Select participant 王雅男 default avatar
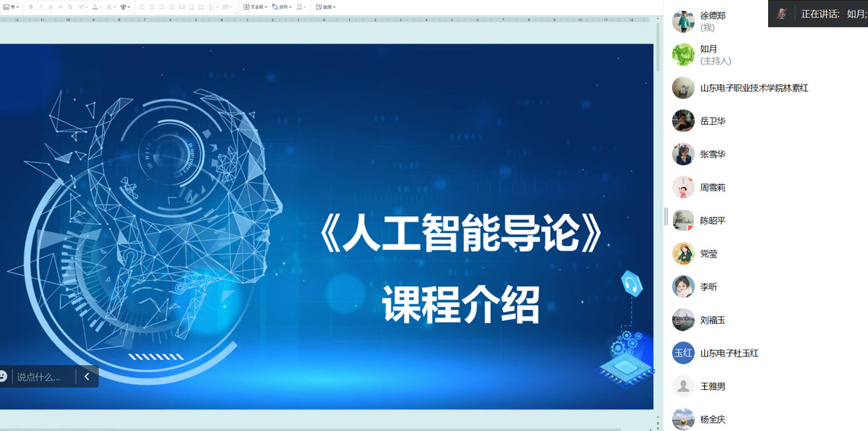Screen dimensions: 868x431 click(683, 386)
